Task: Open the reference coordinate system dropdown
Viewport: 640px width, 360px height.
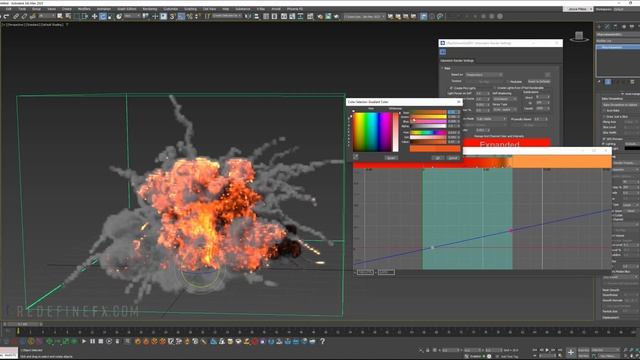Action: pyautogui.click(x=132, y=16)
